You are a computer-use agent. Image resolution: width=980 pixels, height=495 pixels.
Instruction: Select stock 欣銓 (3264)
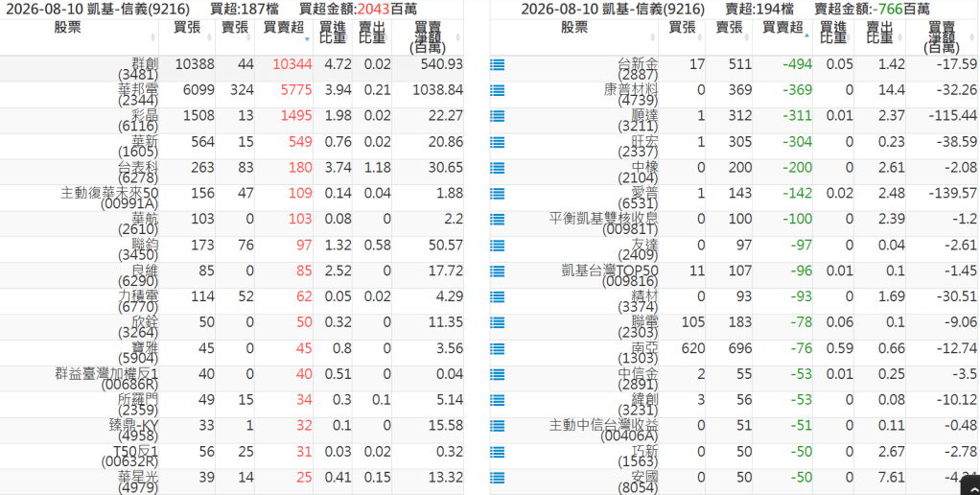(138, 327)
